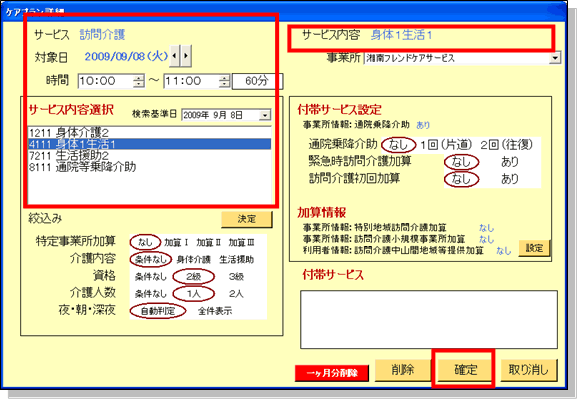Click the red 一ヶ月分削除 button
The width and height of the screenshot is (577, 399).
tap(332, 373)
